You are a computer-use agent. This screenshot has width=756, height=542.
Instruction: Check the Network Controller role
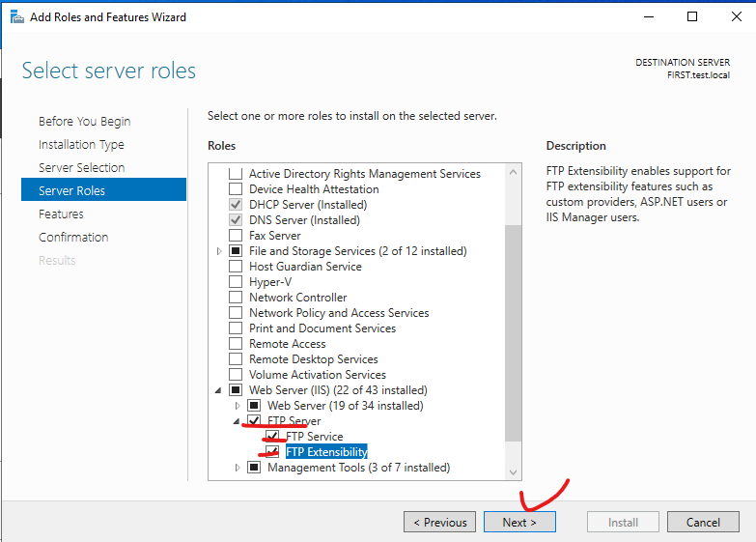click(236, 298)
